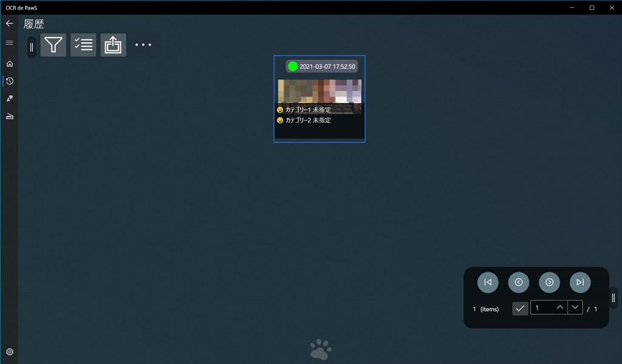Screen dimensions: 622x364
Task: Open the text recognition language sidebar item
Action: pyautogui.click(x=9, y=99)
